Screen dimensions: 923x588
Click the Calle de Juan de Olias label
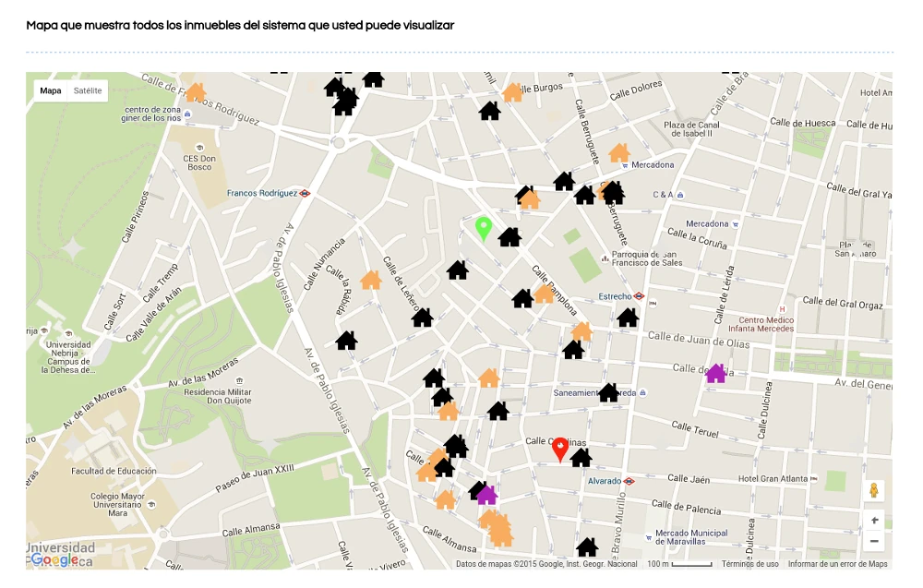tap(699, 340)
